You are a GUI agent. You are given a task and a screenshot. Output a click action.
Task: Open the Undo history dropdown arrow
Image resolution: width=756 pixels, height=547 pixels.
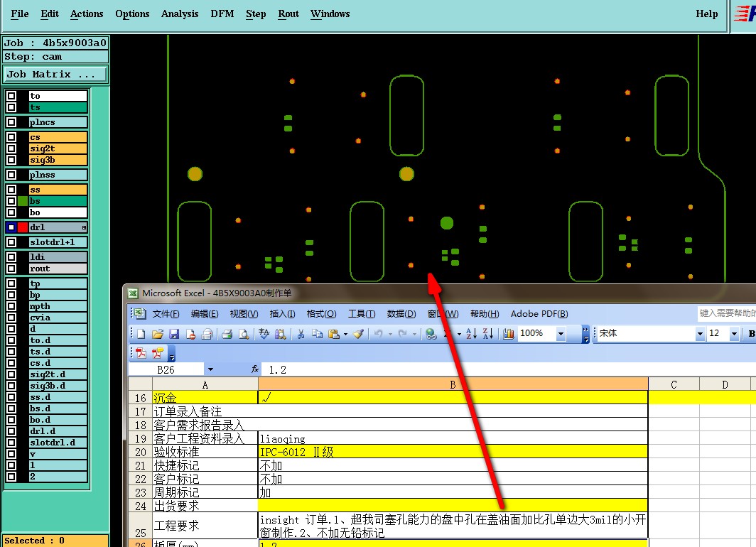click(390, 333)
